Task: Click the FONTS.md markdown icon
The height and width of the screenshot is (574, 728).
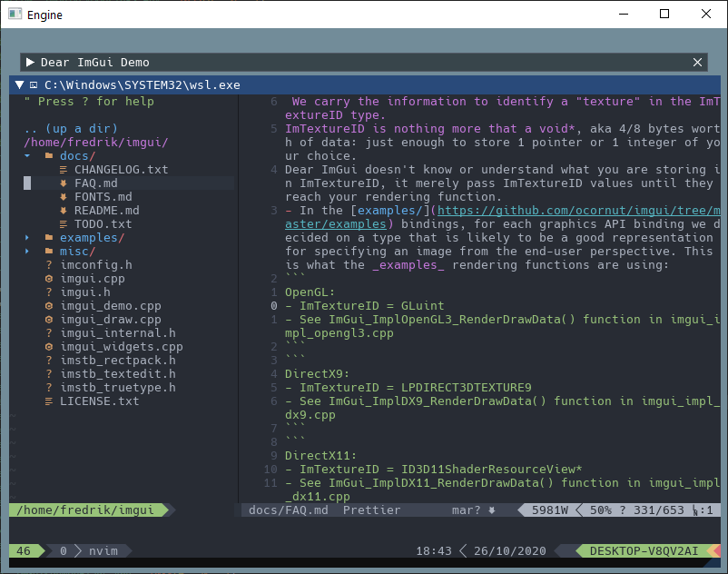Action: click(64, 197)
